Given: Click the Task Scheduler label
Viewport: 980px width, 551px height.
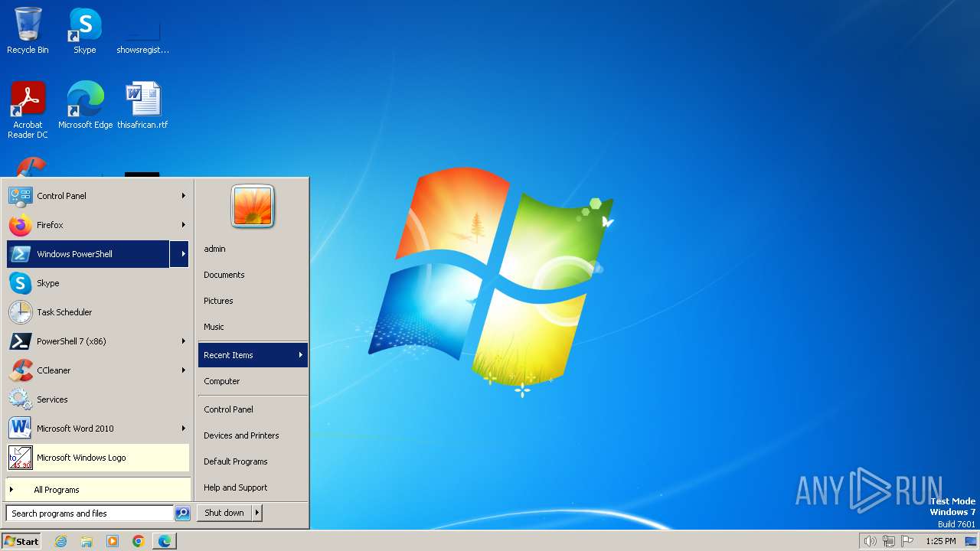Looking at the screenshot, I should pyautogui.click(x=64, y=312).
